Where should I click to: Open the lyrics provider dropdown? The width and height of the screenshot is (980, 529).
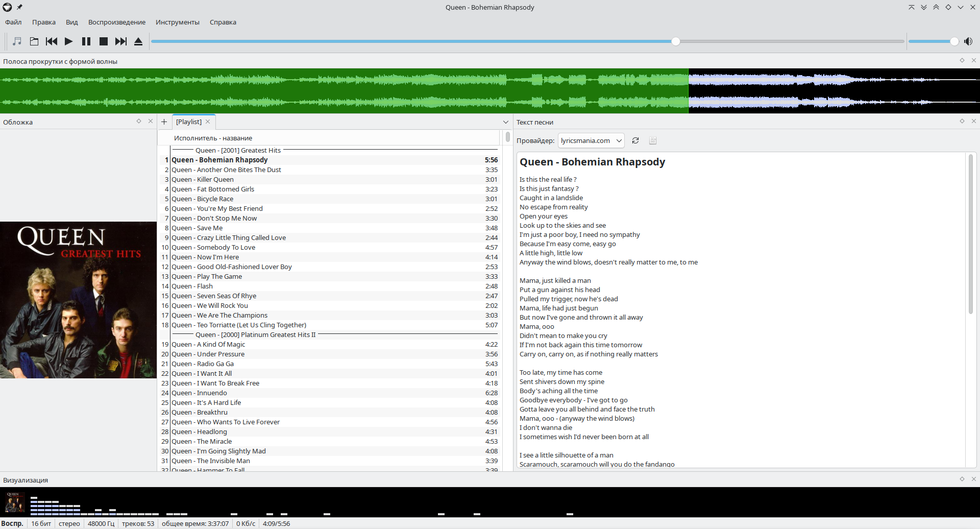click(x=592, y=140)
